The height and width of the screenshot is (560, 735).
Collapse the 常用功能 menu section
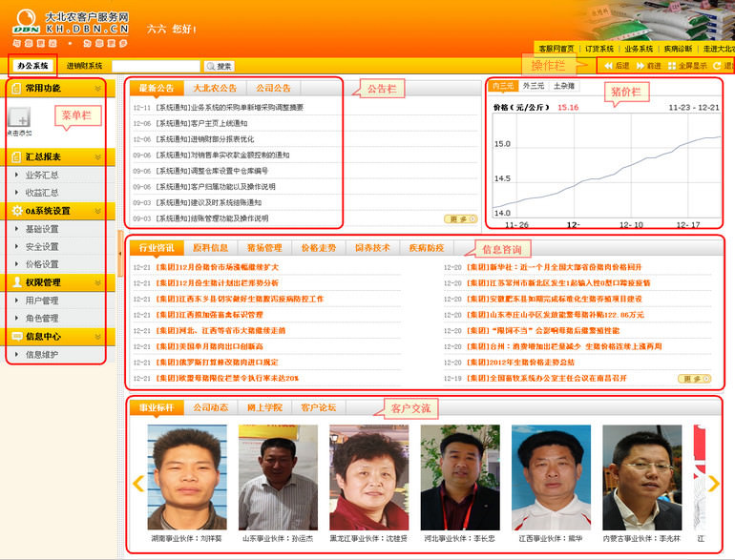97,88
